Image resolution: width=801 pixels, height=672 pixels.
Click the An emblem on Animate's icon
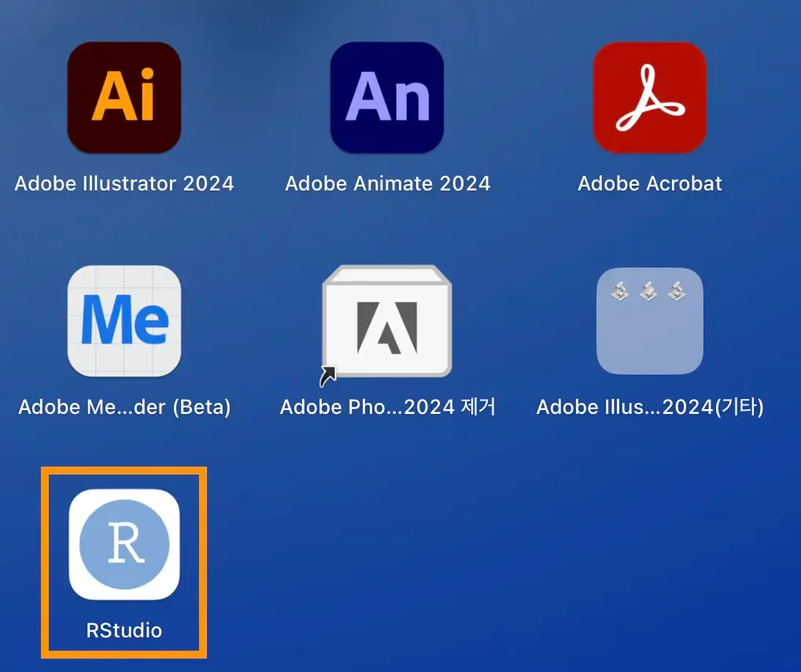[387, 97]
